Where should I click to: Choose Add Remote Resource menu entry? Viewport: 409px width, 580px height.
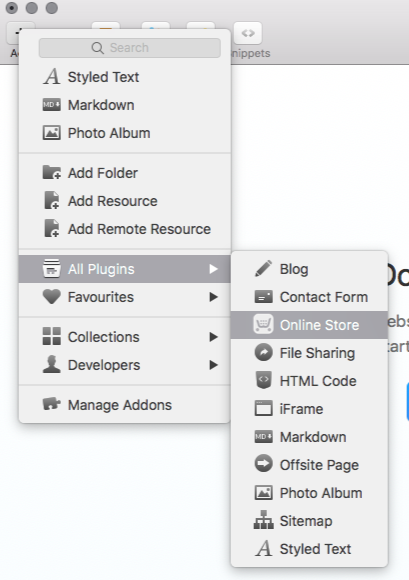[125, 229]
